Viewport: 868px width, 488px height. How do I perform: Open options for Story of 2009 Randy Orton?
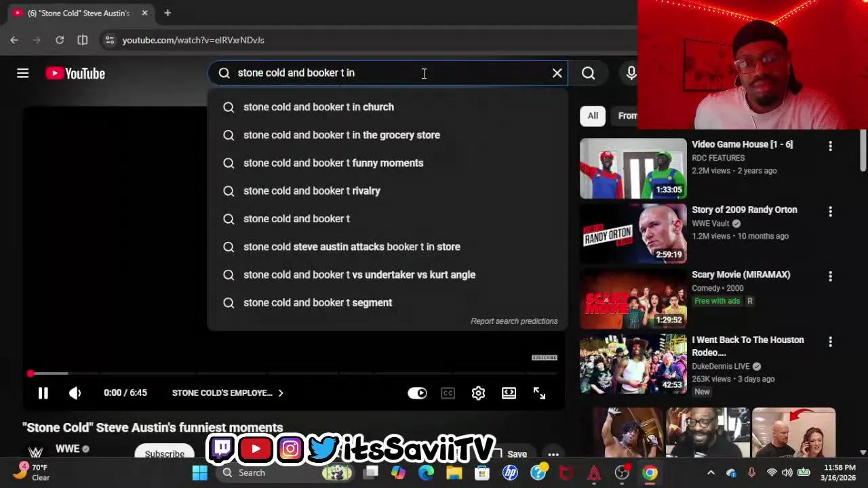(x=830, y=211)
